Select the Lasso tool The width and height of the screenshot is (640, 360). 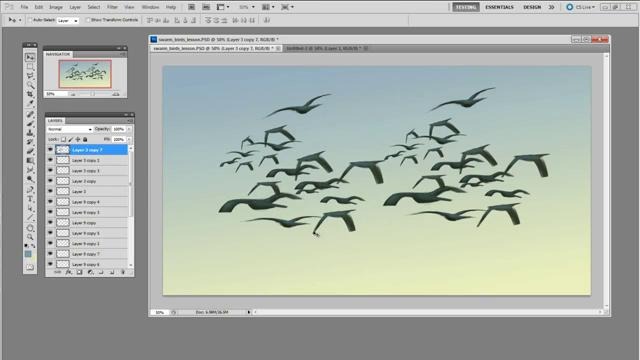click(30, 76)
